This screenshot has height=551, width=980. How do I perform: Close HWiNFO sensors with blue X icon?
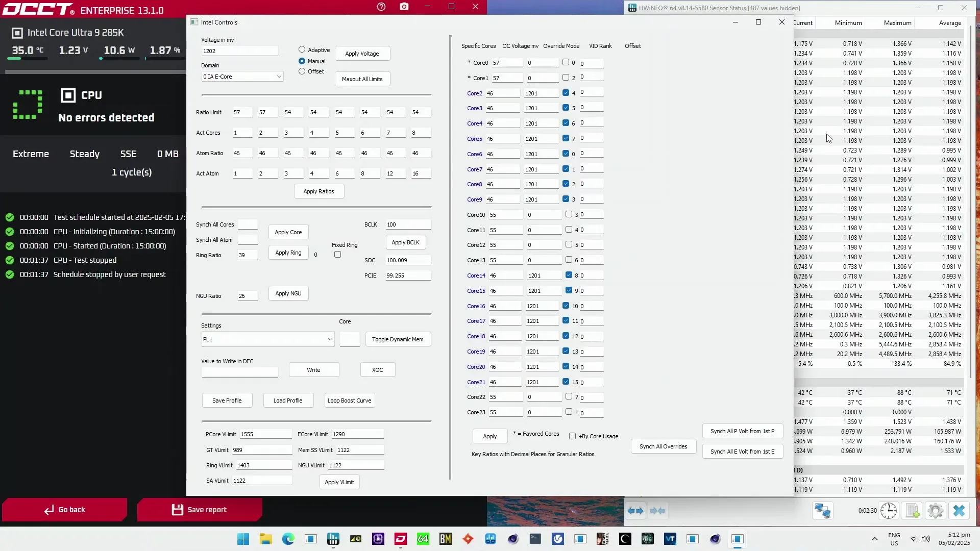[959, 511]
